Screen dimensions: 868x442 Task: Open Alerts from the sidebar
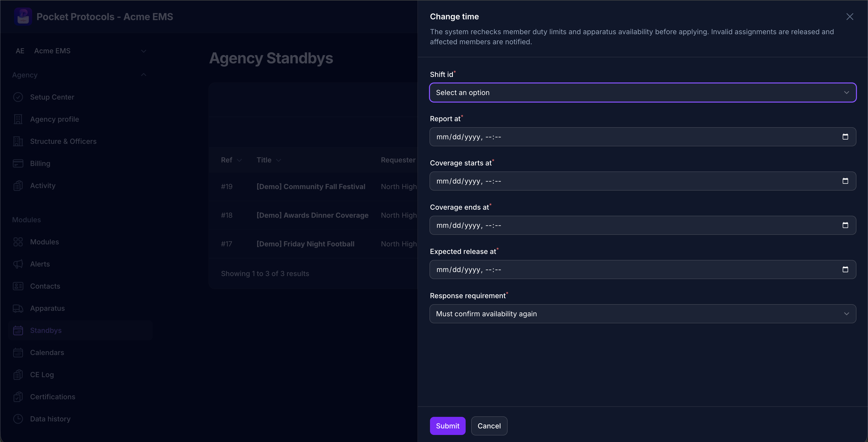(80, 264)
